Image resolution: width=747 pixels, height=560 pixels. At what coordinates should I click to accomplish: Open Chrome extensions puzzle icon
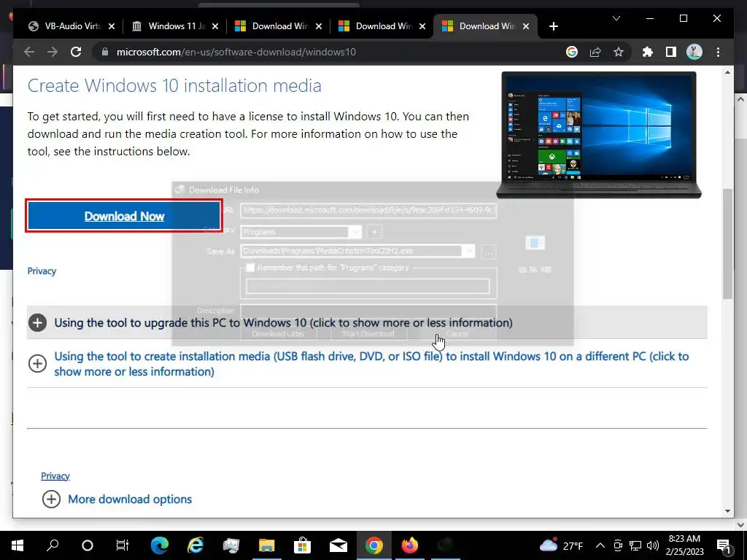tap(648, 52)
